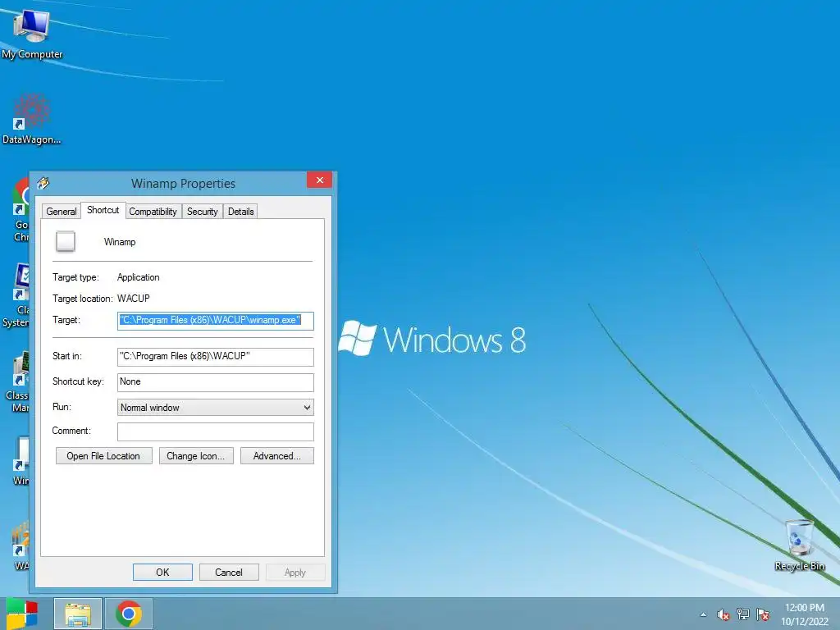Viewport: 840px width, 630px height.
Task: Click the Open File Location button
Action: 104,456
